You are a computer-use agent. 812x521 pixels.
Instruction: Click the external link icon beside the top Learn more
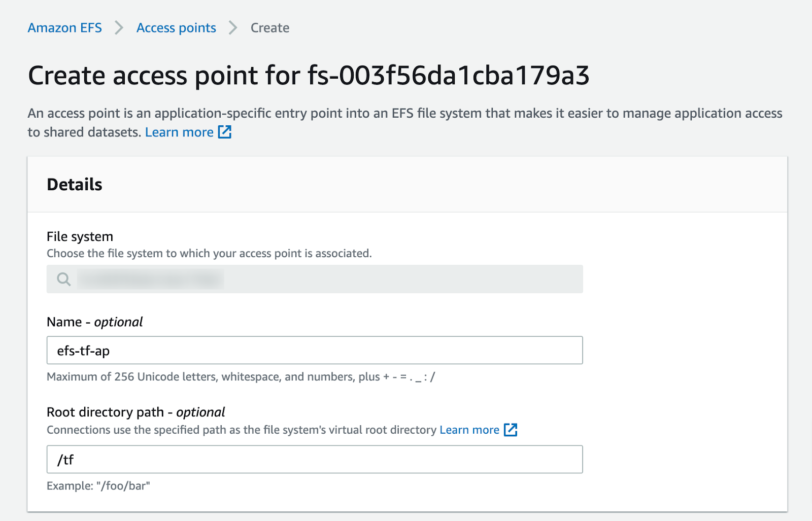click(224, 132)
